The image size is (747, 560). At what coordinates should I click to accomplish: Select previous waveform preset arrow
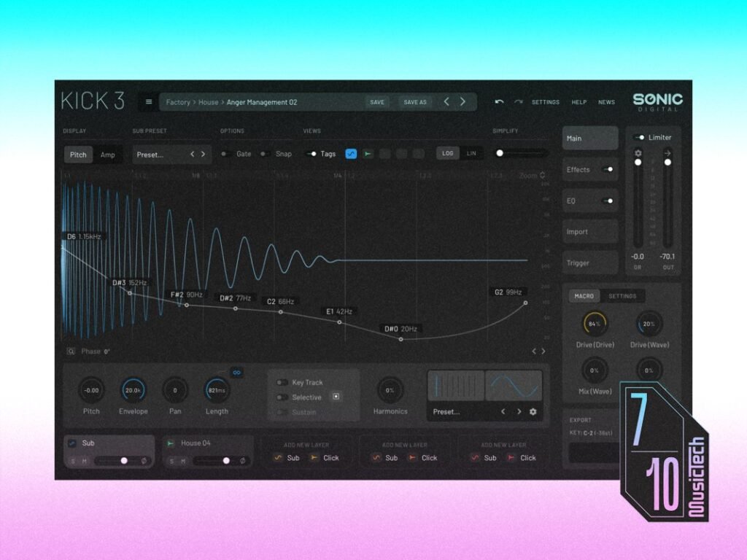[x=503, y=411]
